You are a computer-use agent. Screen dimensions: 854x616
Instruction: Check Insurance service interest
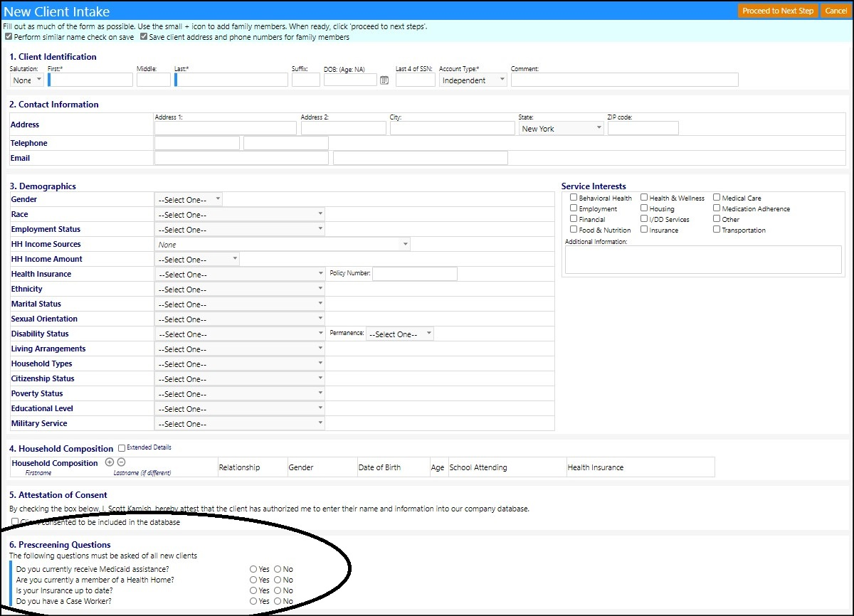tap(644, 230)
